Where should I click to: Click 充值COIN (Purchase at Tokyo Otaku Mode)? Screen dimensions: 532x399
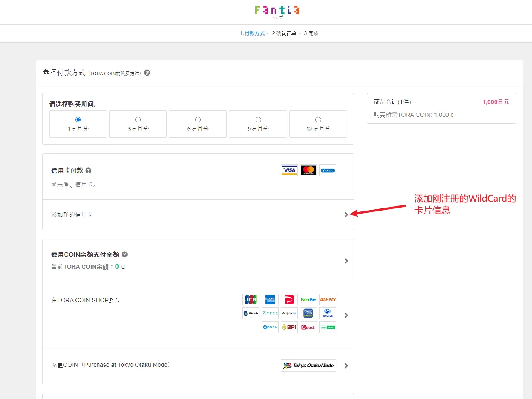point(111,365)
